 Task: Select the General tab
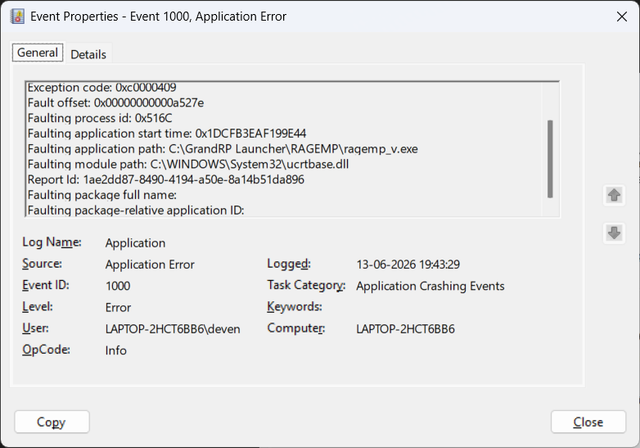pyautogui.click(x=38, y=53)
